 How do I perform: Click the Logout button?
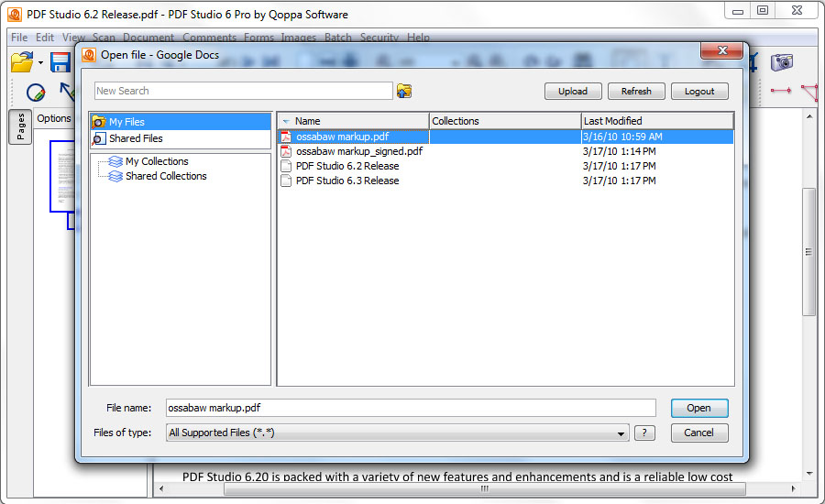point(699,91)
